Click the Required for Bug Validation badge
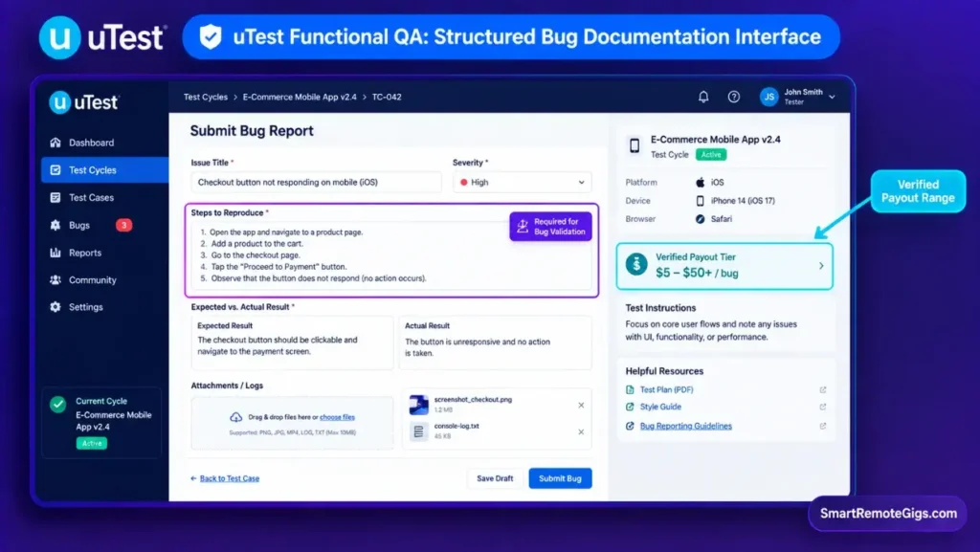980x552 pixels. 550,227
